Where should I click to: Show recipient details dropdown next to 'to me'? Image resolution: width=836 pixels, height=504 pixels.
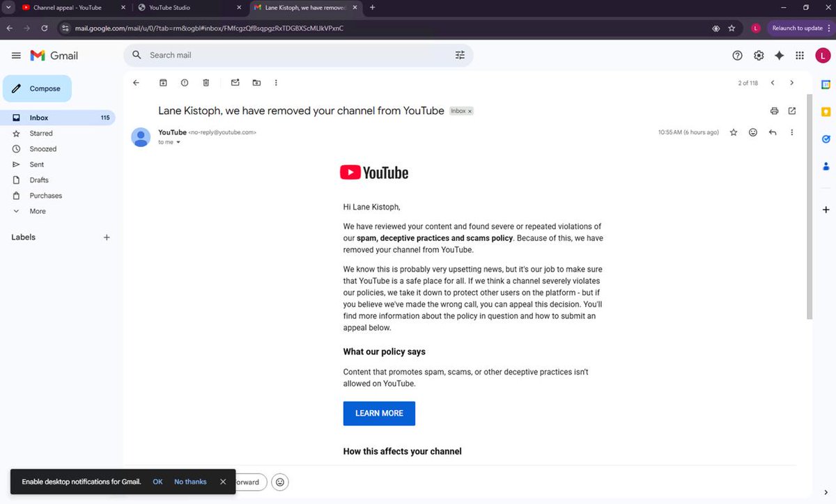pyautogui.click(x=178, y=142)
